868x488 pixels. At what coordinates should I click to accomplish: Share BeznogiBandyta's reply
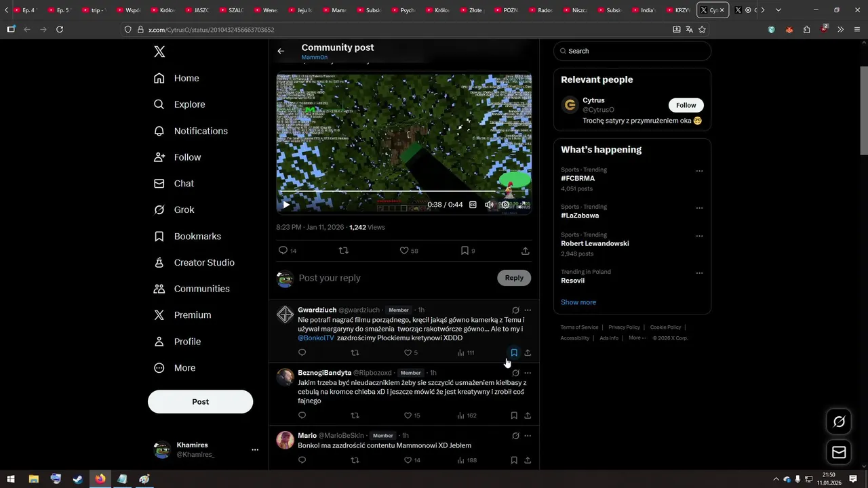[x=528, y=415]
